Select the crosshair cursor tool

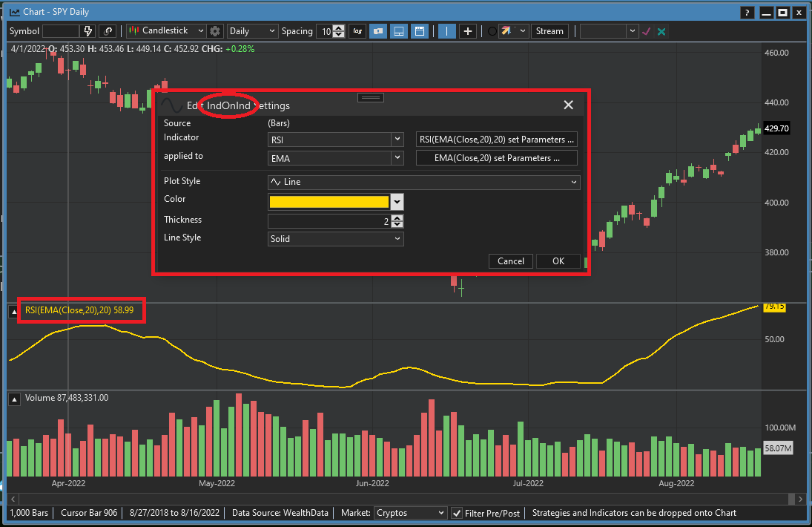point(446,31)
